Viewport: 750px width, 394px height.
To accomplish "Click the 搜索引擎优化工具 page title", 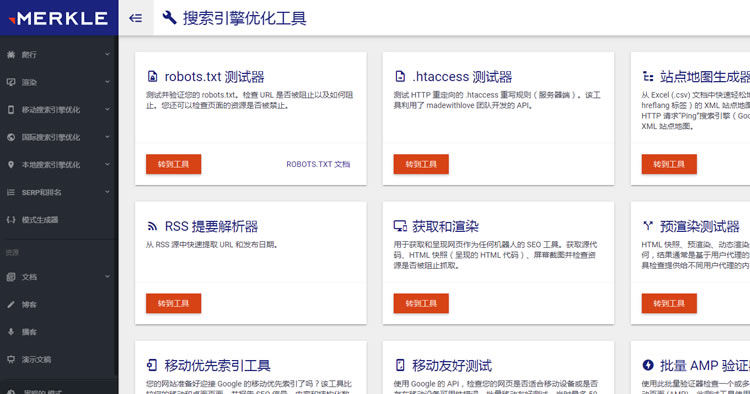I will (x=244, y=18).
